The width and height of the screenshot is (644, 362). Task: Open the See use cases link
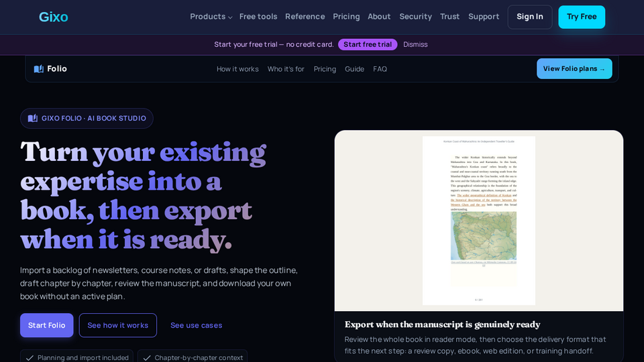coord(197,325)
